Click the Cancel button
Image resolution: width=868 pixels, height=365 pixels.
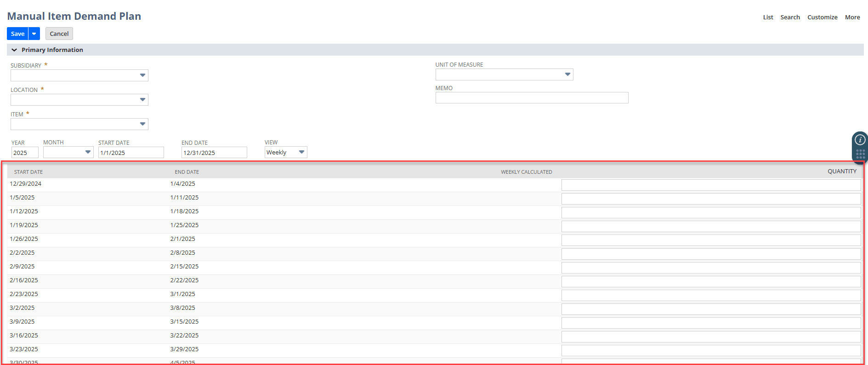click(x=59, y=34)
